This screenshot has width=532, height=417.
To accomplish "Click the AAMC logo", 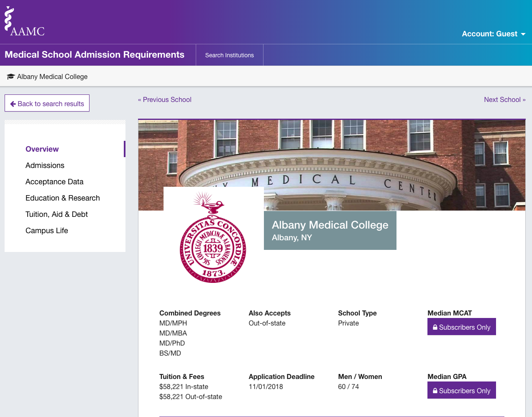I will click(x=24, y=22).
